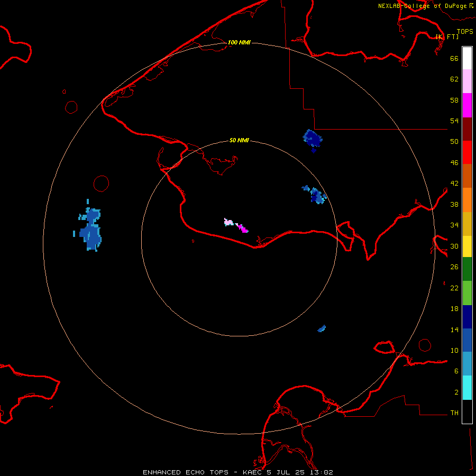Click the "K FT" units label
This screenshot has height=476, width=476.
click(x=447, y=36)
